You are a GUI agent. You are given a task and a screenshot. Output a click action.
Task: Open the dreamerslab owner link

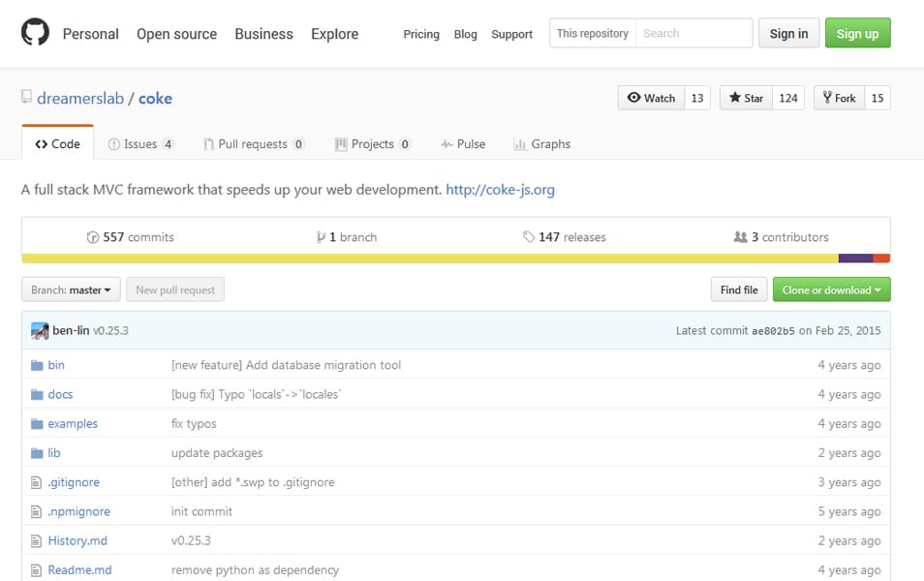click(80, 99)
